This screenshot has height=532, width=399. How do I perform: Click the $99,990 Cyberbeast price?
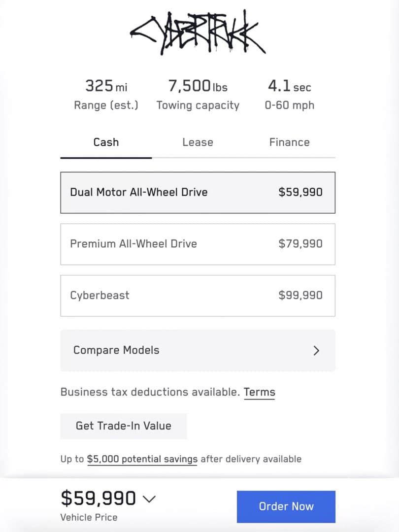(x=300, y=295)
